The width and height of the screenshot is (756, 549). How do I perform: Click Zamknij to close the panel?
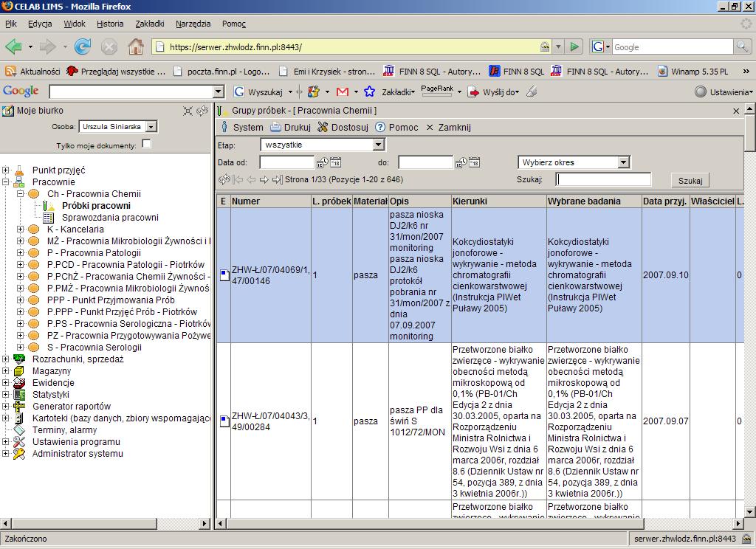[x=448, y=127]
